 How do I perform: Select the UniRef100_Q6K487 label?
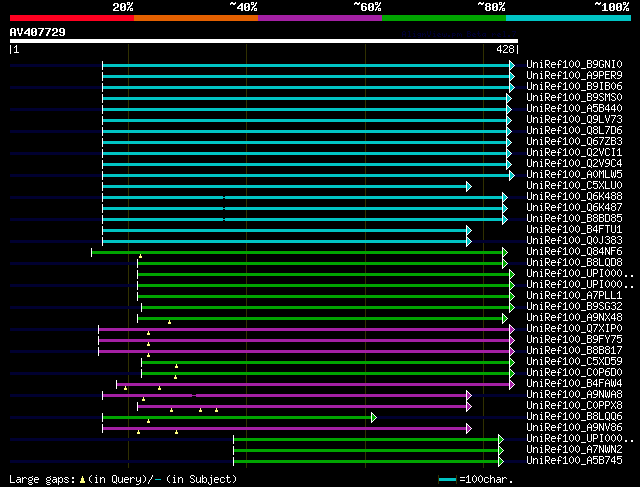(x=574, y=208)
